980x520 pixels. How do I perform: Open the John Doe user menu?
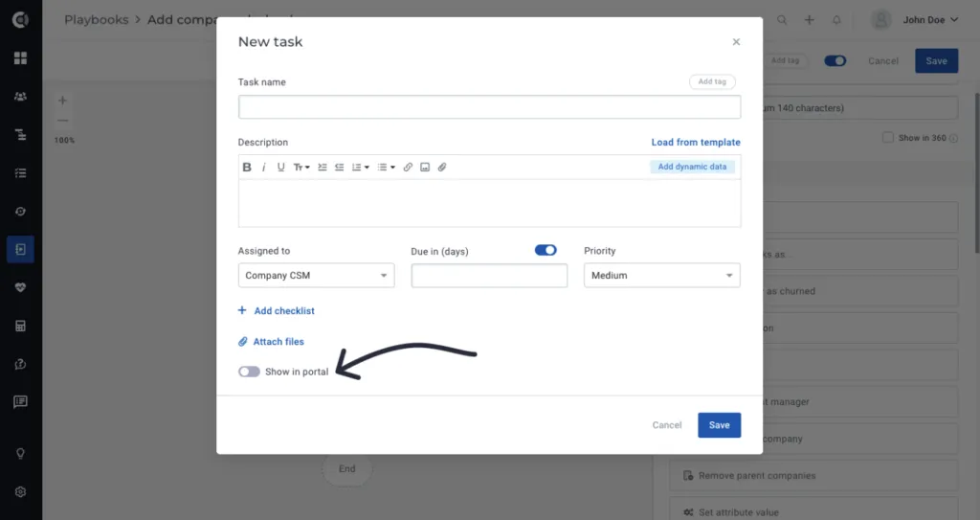[915, 20]
